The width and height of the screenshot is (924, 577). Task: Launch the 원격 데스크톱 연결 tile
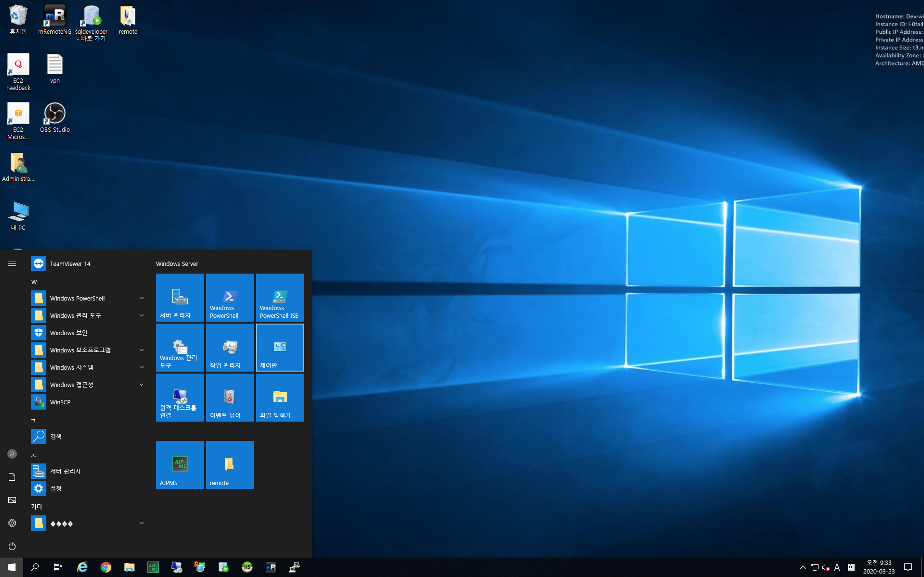tap(180, 397)
